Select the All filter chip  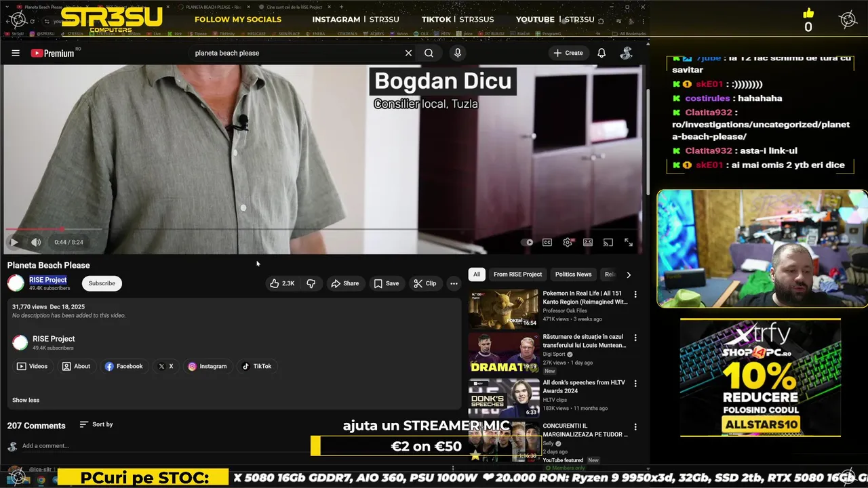coord(477,274)
